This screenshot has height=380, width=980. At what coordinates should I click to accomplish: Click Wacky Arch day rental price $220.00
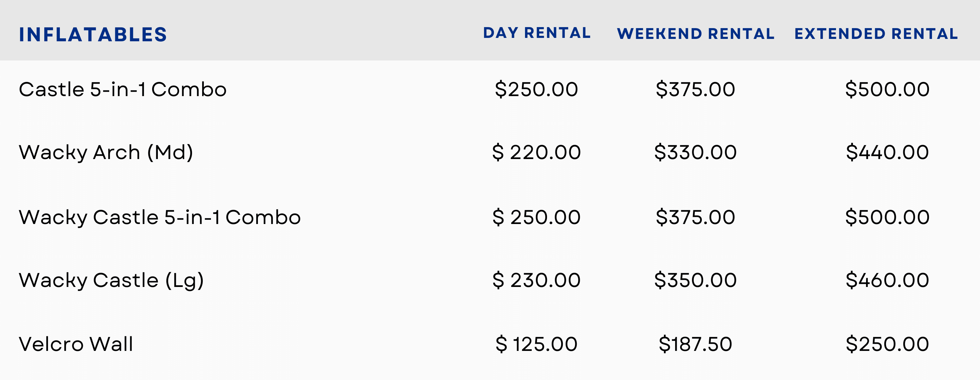(x=536, y=152)
